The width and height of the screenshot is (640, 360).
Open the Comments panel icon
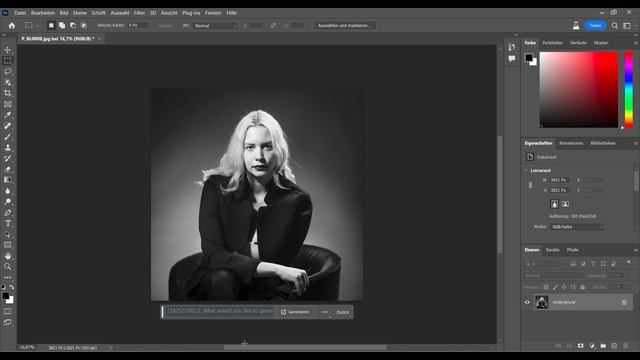pyautogui.click(x=512, y=59)
